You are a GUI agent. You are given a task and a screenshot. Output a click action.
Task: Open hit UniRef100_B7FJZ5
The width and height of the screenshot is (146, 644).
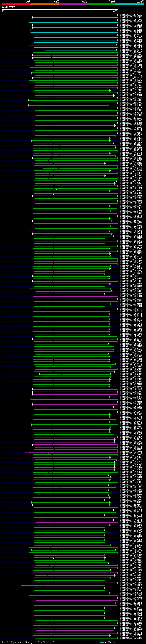click(131, 15)
